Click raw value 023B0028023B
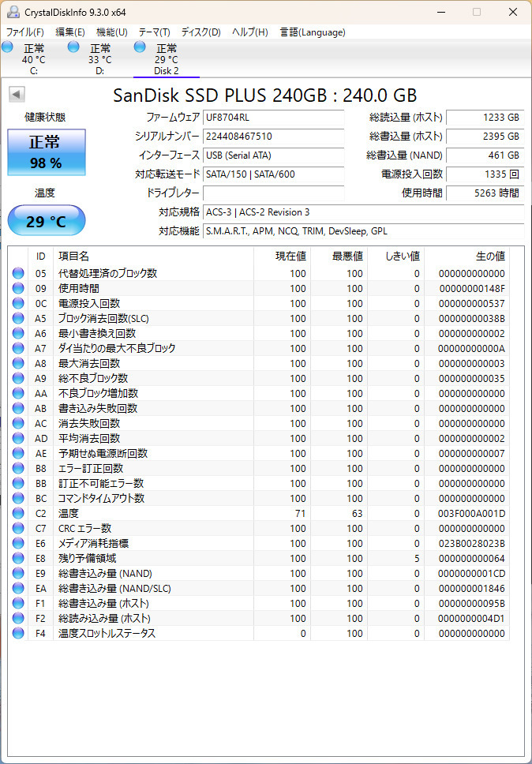532x764 pixels. (471, 544)
